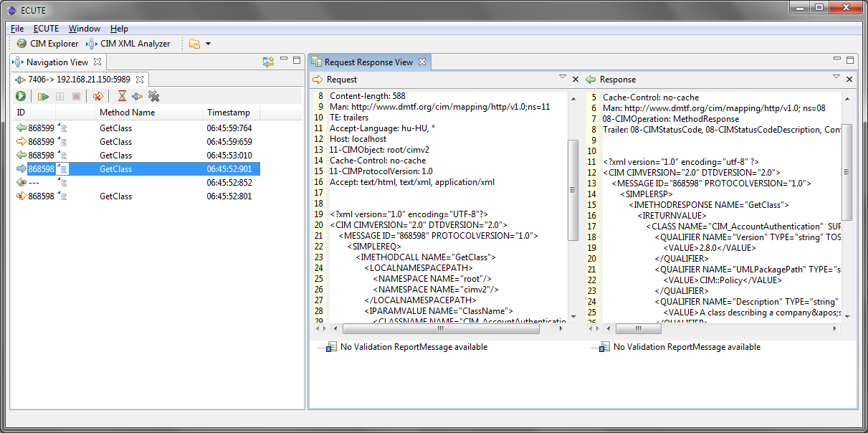This screenshot has height=433, width=868.
Task: Open the Request pane view menu triangle
Action: 563,77
